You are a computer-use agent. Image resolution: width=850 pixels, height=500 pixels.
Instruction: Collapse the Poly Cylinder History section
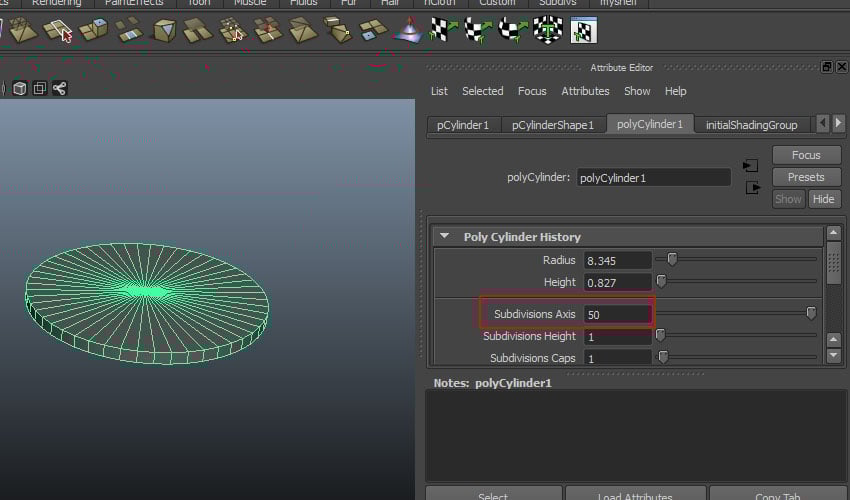click(444, 237)
